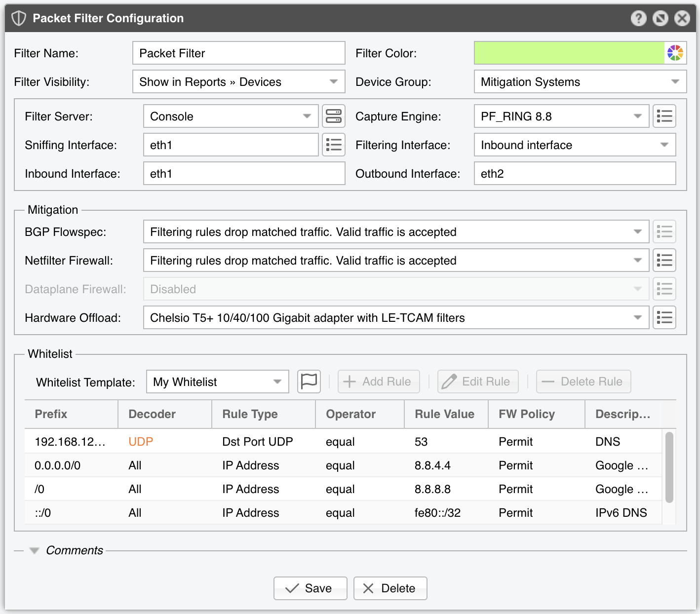Click the help question mark icon

pyautogui.click(x=638, y=18)
